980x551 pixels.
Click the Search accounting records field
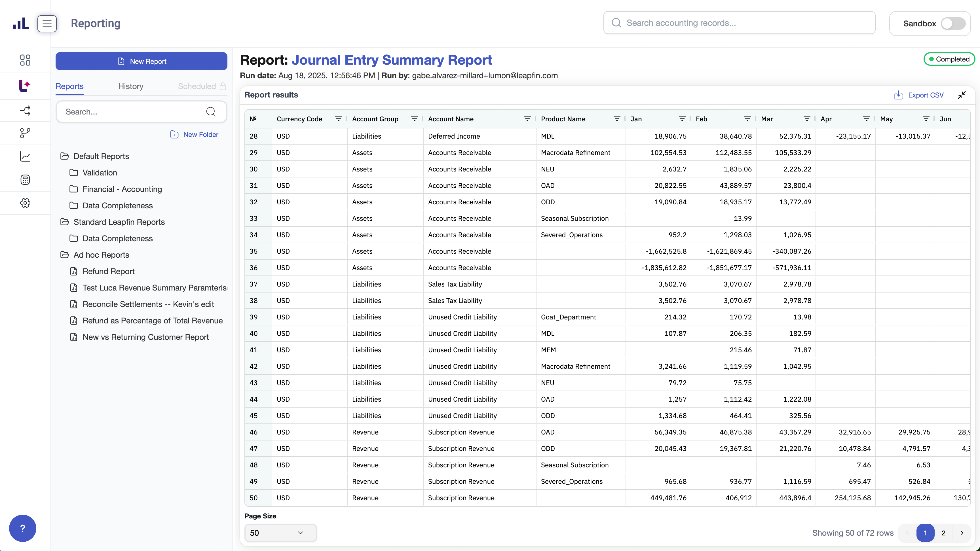pos(739,23)
